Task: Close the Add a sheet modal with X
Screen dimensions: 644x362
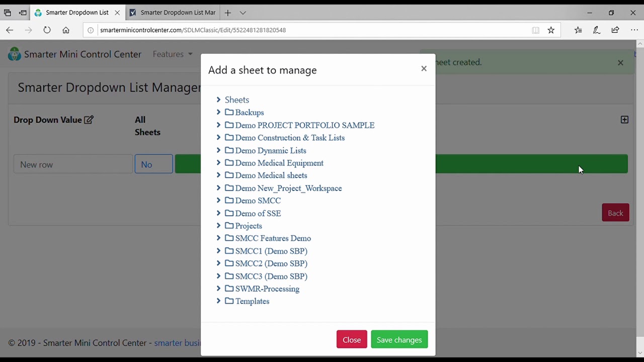Action: tap(424, 68)
